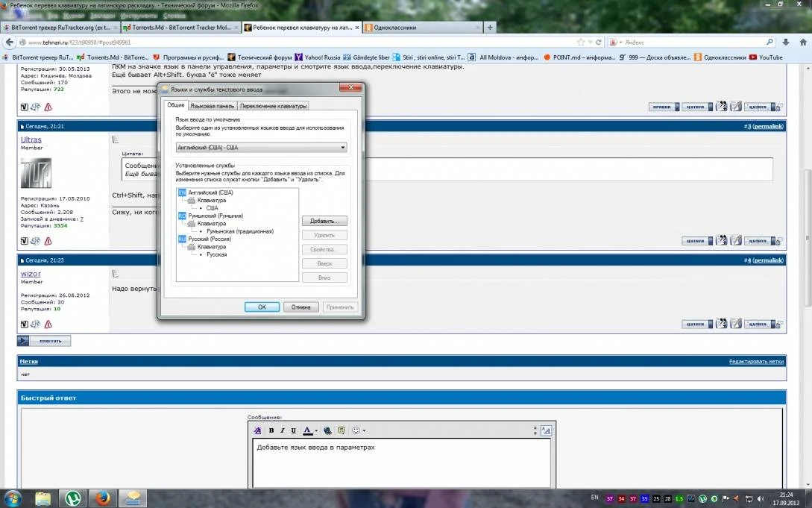Image resolution: width=812 pixels, height=508 pixels.
Task: Click the Добавить button in dialog
Action: 324,222
